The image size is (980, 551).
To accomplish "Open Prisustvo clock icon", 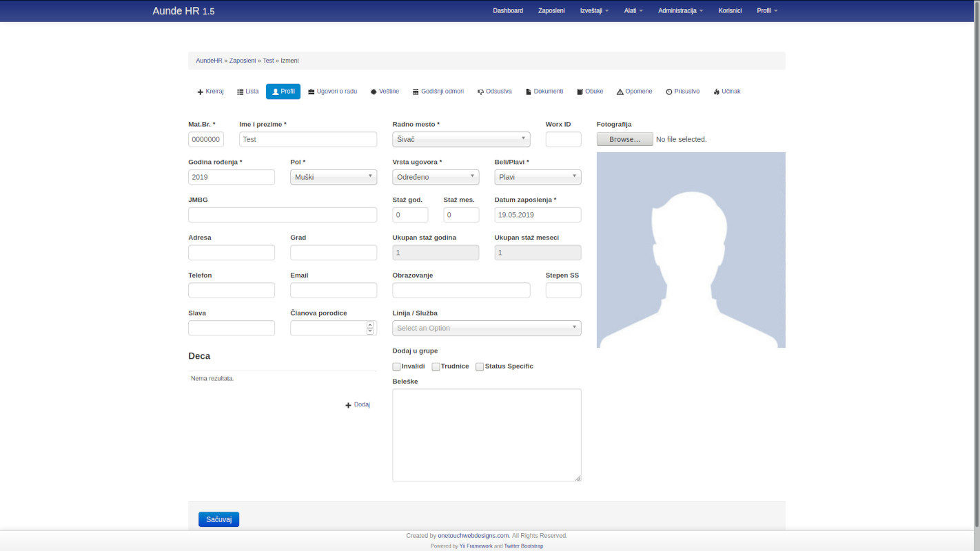I will point(668,92).
